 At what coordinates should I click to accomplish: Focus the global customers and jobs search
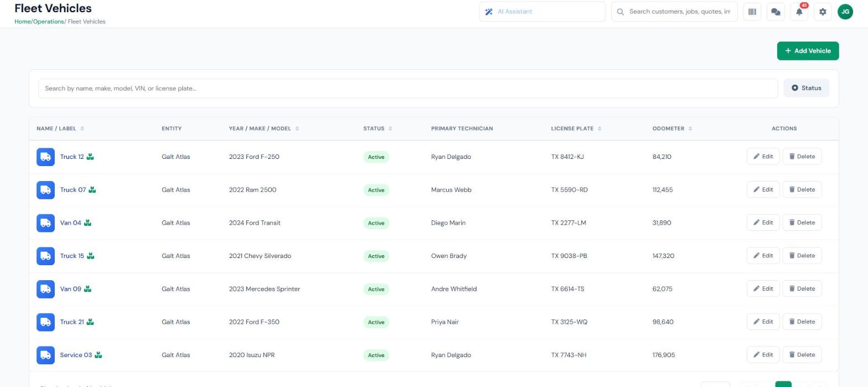[674, 12]
